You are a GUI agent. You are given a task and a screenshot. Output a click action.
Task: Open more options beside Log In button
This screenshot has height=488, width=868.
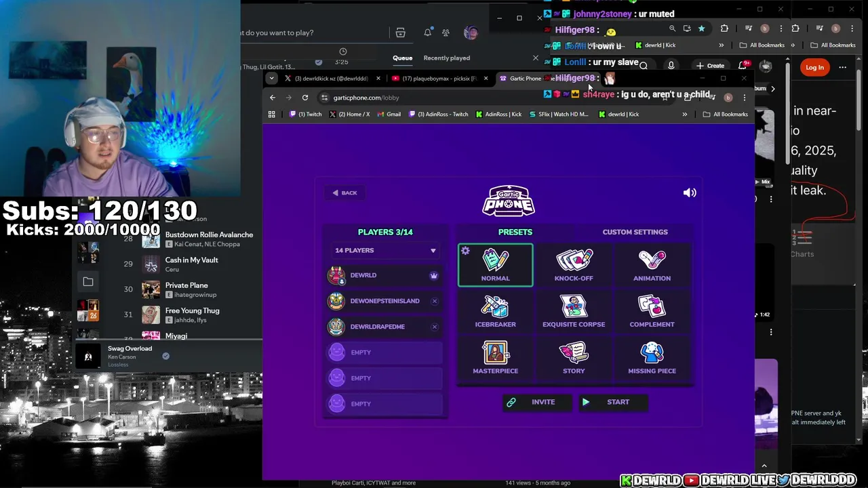pyautogui.click(x=842, y=67)
